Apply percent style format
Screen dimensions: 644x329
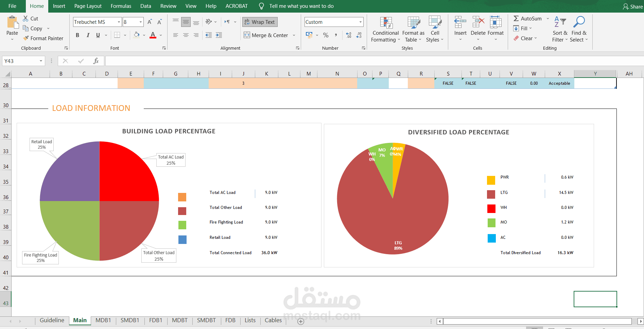pyautogui.click(x=326, y=35)
